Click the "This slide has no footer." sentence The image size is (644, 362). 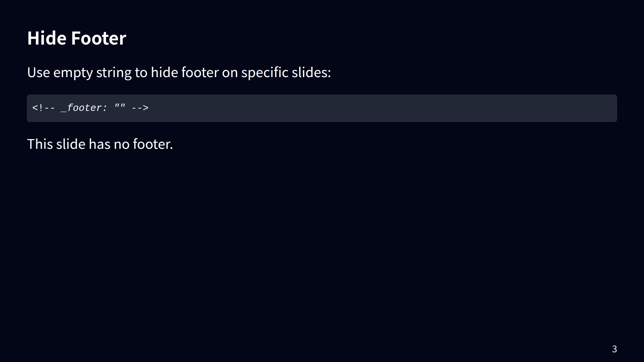(x=100, y=144)
